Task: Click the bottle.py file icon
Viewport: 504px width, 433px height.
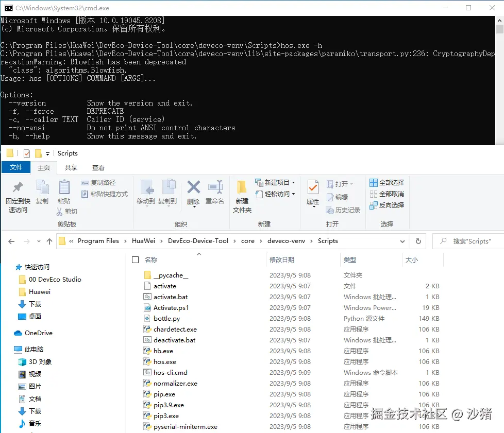Action: tap(147, 318)
